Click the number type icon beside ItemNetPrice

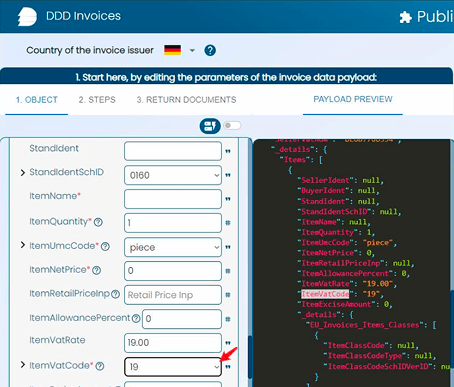click(228, 271)
